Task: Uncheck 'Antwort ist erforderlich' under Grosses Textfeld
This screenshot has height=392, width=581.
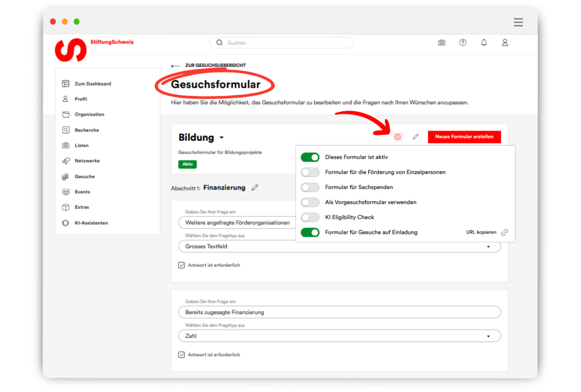Action: click(x=182, y=265)
